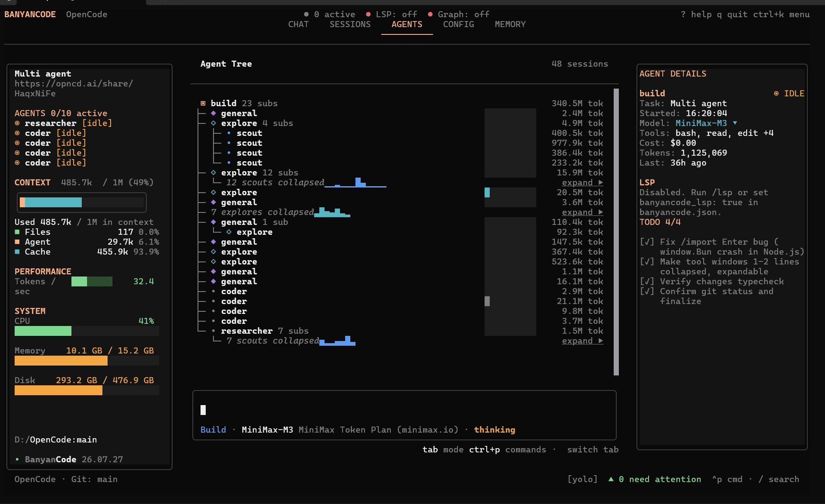Click the explore 20.5M tok diamond icon
This screenshot has width=825, height=504.
pos(213,192)
